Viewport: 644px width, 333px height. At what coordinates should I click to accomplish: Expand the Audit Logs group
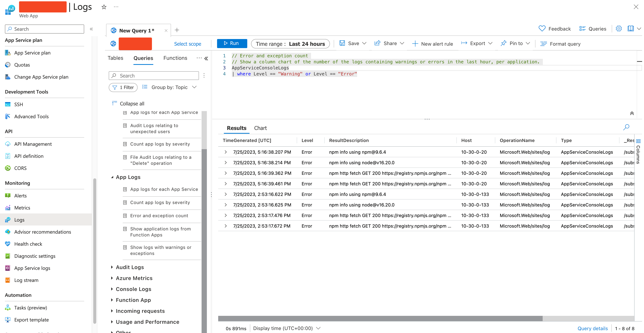pyautogui.click(x=112, y=267)
